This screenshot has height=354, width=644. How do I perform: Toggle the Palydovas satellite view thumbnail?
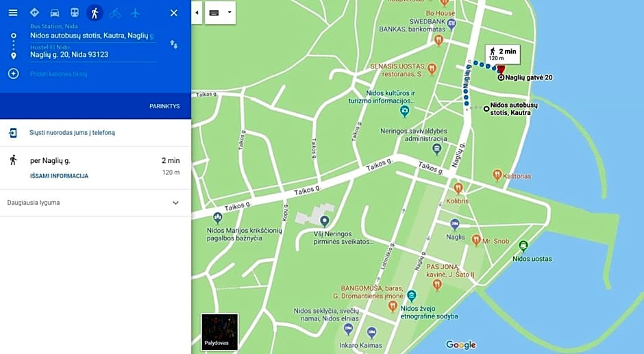(219, 332)
